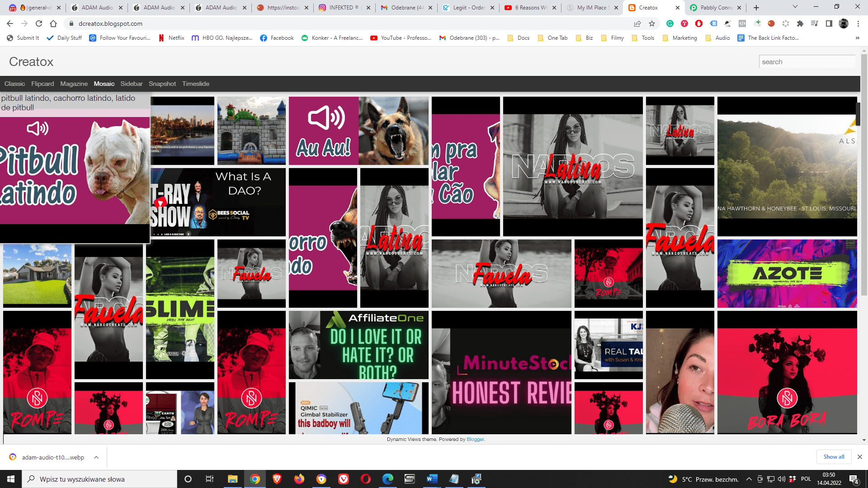The width and height of the screenshot is (868, 488).
Task: Click the Windows taskbar search box
Action: coord(99,479)
